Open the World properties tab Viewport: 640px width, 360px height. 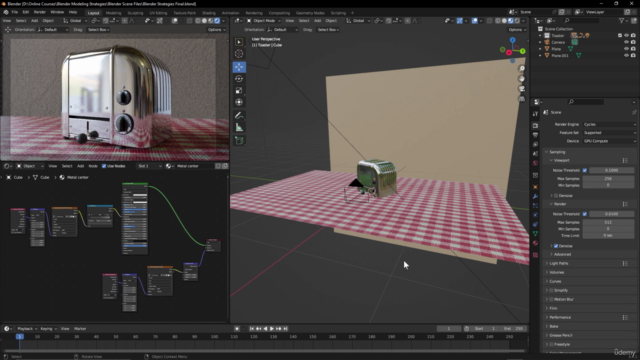pos(536,163)
